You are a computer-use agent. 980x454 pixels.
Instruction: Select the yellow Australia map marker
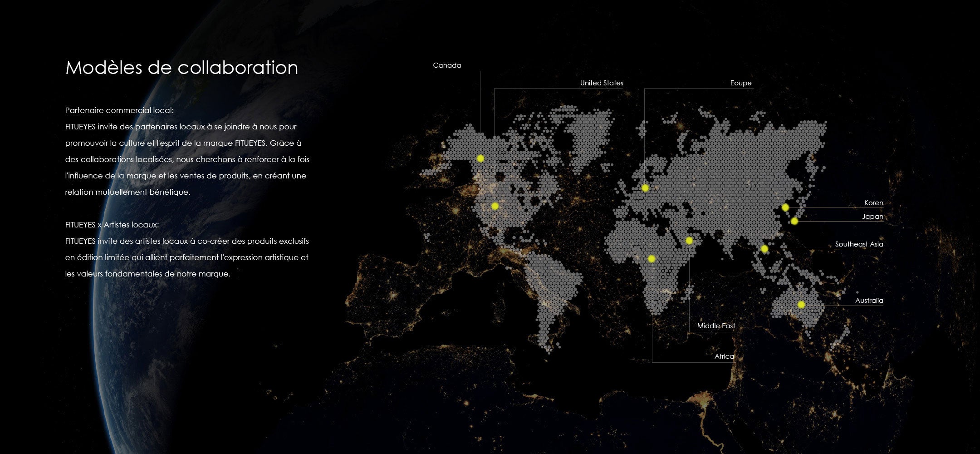801,305
